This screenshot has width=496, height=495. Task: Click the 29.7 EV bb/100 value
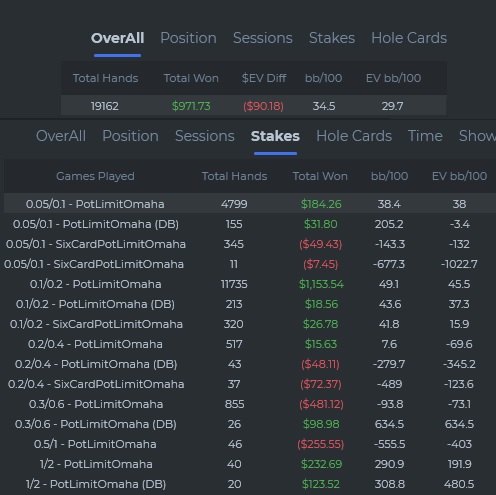pos(392,106)
